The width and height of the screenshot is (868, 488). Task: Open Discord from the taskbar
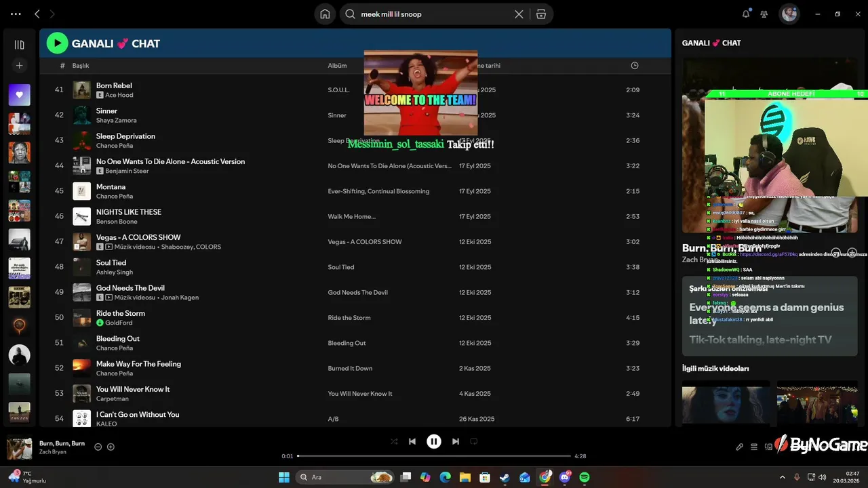tap(565, 477)
